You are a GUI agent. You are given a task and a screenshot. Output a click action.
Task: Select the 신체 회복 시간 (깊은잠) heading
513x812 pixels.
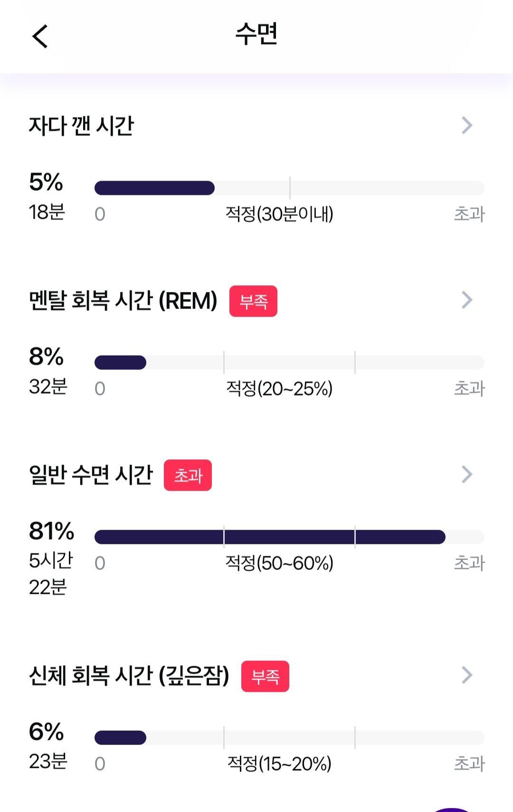tap(129, 676)
